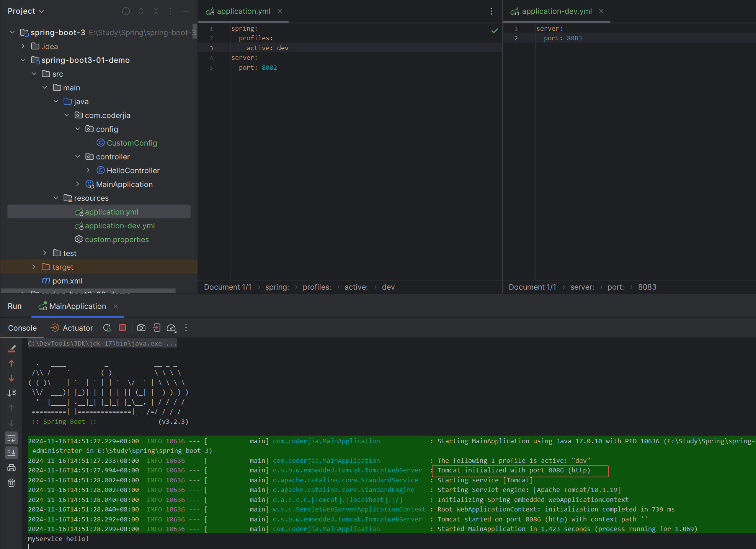
Task: Close the application-dev.yml editor tab
Action: (601, 11)
